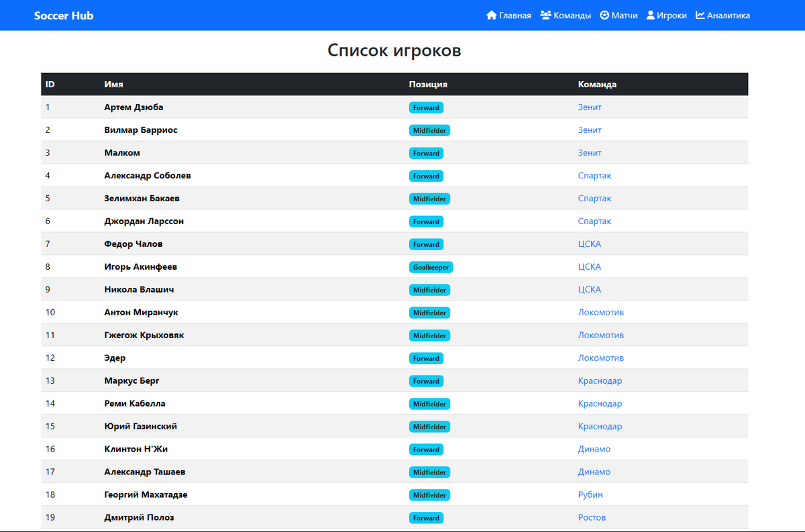Screen dimensions: 805x532
Task: Click the Forward badge for Артем Дзюба
Action: coord(427,107)
